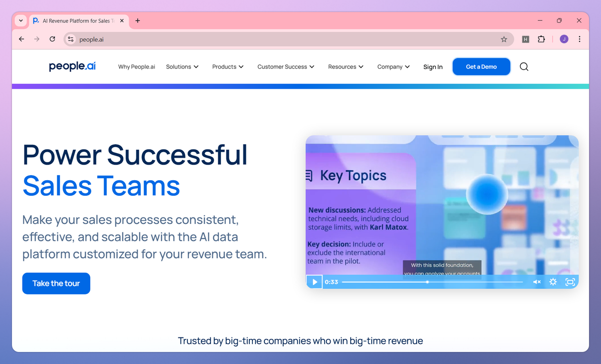Viewport: 601px width, 364px height.
Task: Click the Trusted by big-time companies text
Action: pyautogui.click(x=300, y=341)
